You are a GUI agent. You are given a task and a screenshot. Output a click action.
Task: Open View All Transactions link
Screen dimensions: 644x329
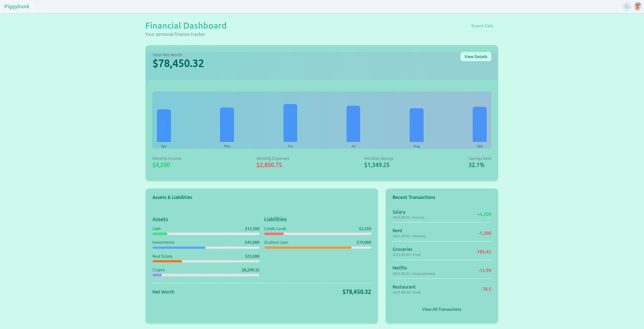click(x=442, y=309)
